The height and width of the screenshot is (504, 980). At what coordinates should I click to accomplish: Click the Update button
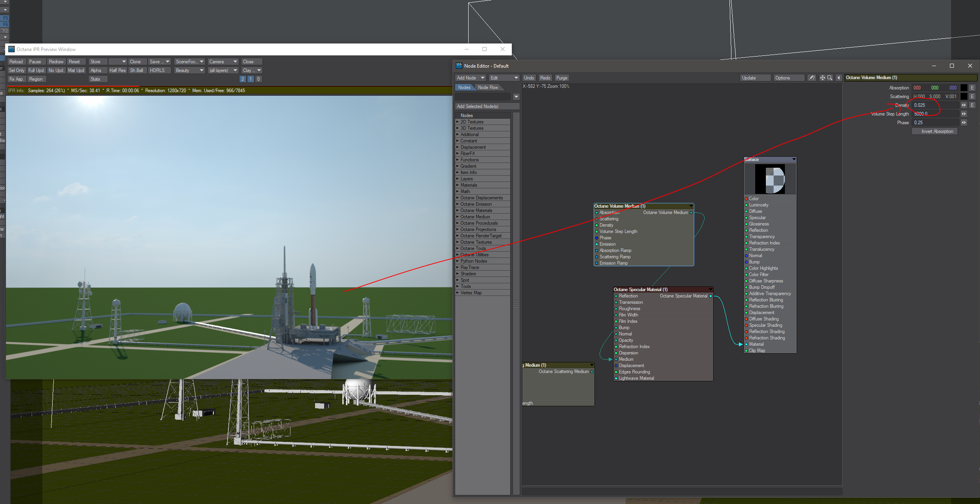pos(755,78)
